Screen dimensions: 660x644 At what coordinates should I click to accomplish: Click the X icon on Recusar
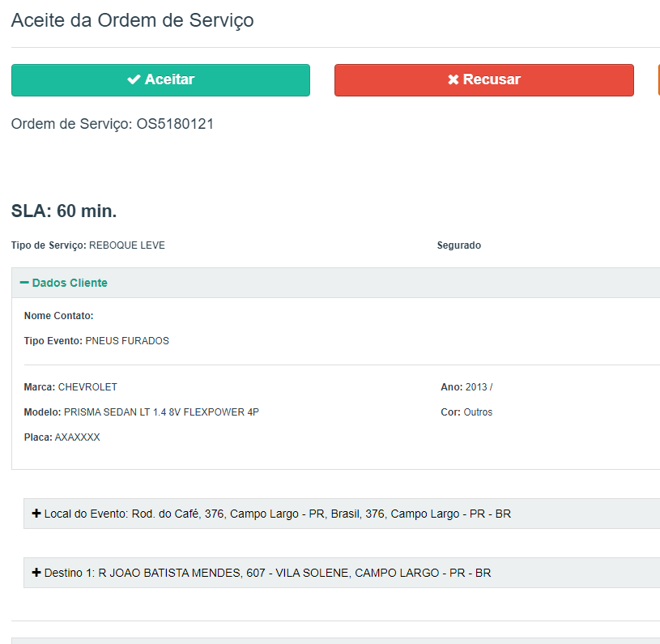(453, 79)
